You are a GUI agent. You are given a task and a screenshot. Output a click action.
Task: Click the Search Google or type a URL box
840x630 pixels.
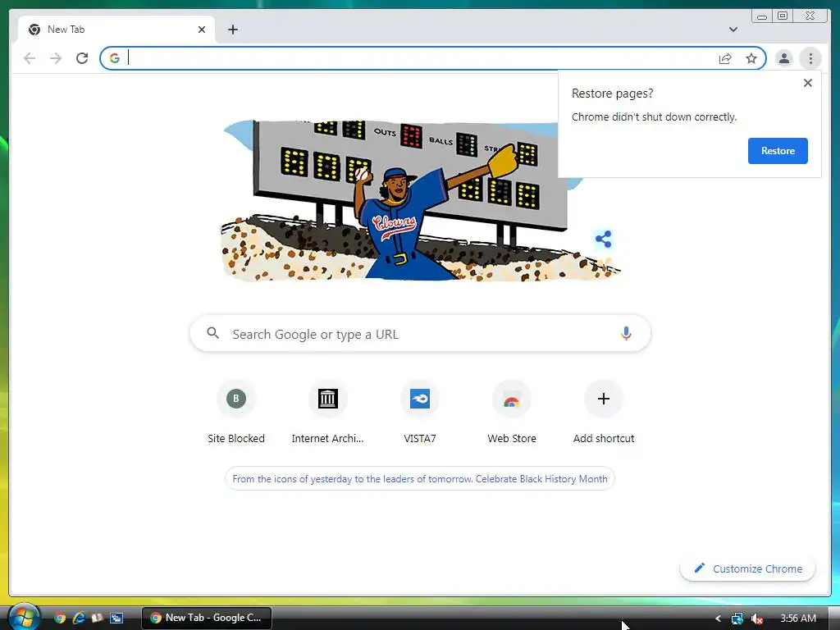(x=420, y=334)
